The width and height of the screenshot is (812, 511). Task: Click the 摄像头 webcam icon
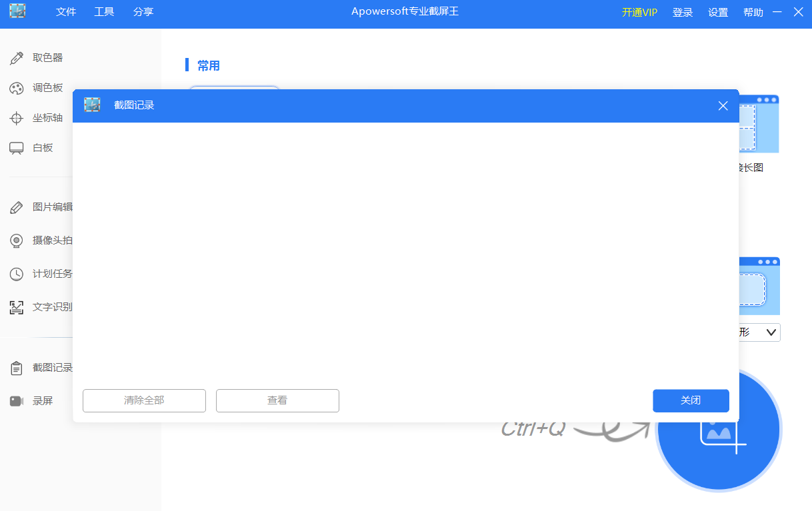coord(17,241)
